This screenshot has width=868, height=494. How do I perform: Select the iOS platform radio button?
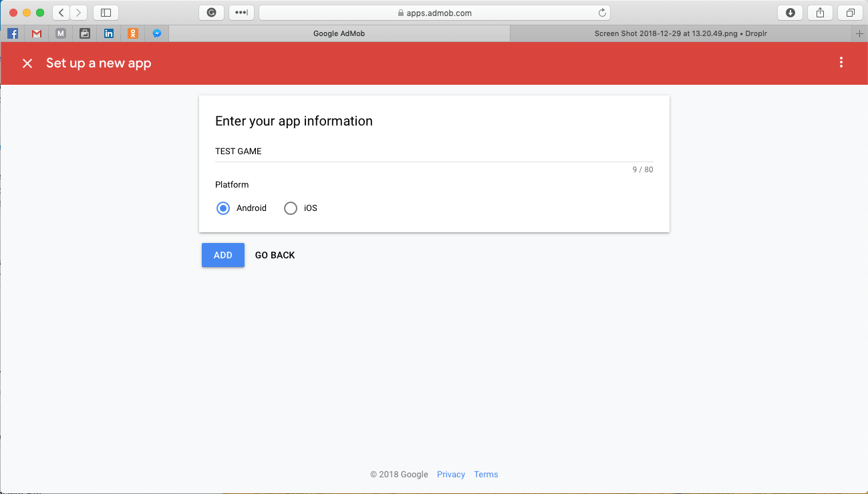click(291, 208)
